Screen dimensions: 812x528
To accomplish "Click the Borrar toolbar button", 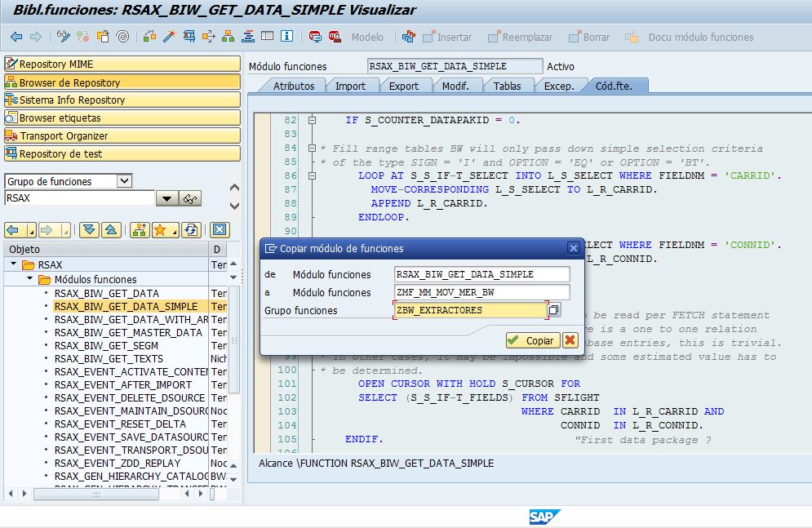I will tap(589, 38).
